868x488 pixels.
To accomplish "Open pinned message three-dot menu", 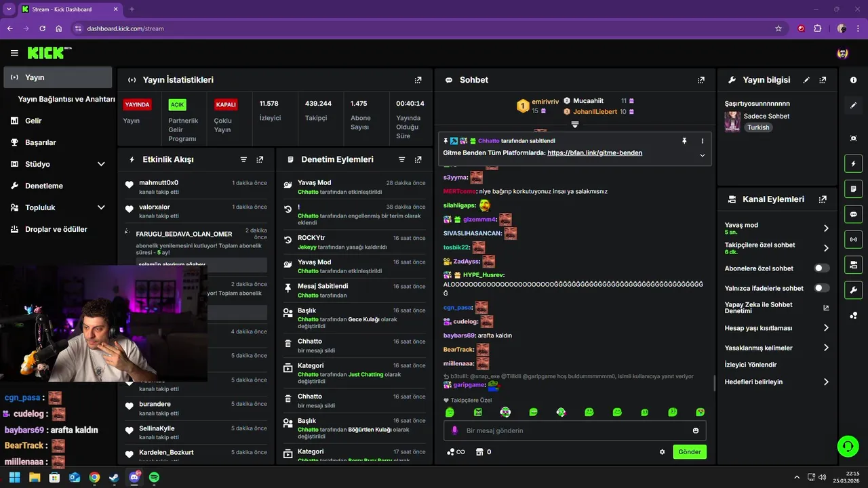I will (x=702, y=141).
